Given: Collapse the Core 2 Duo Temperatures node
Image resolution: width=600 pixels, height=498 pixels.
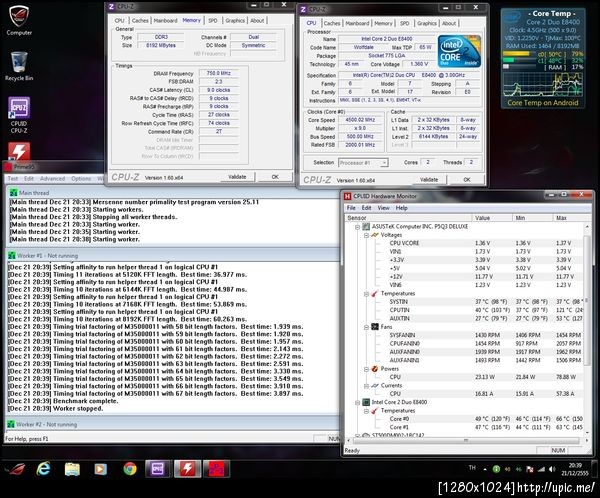Looking at the screenshot, I should pos(366,411).
